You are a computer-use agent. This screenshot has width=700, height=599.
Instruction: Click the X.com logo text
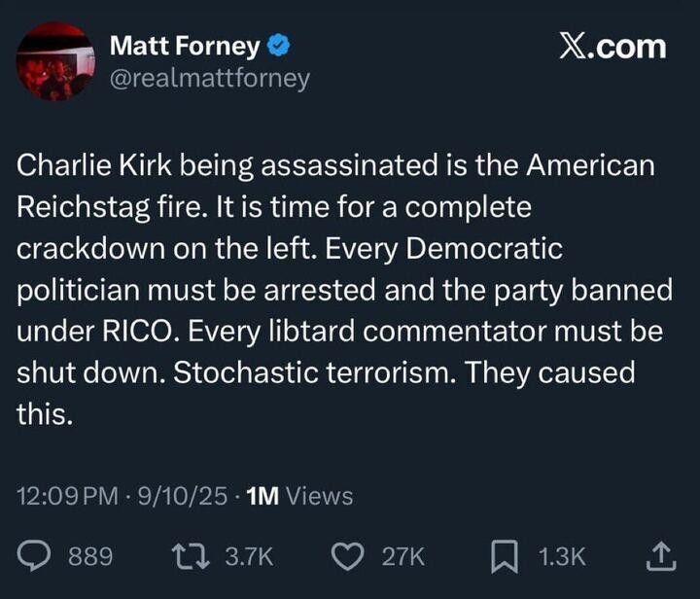click(612, 46)
